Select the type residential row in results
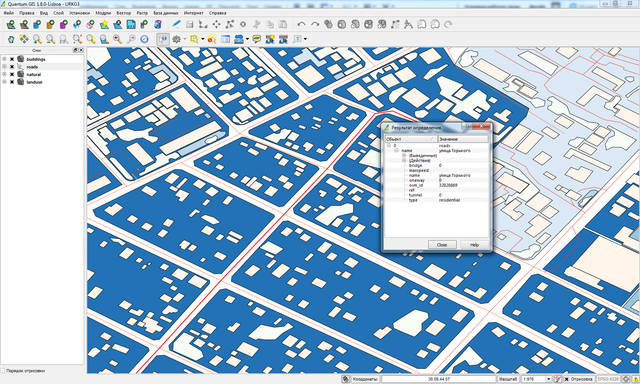This screenshot has height=384, width=640. tap(436, 200)
